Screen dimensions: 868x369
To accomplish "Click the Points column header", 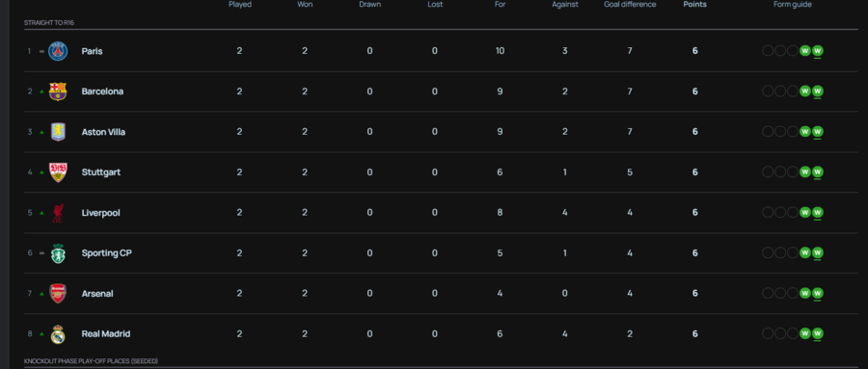I will point(694,5).
